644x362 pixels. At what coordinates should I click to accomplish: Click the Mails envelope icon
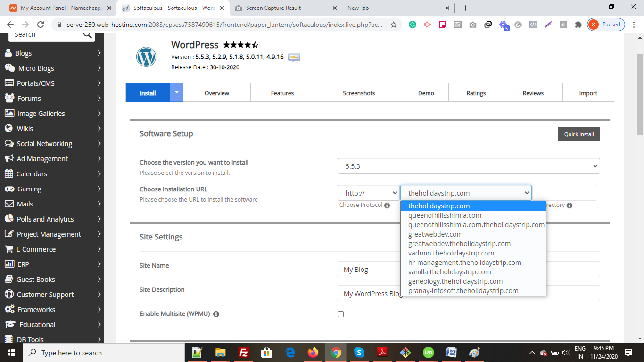tap(8, 204)
